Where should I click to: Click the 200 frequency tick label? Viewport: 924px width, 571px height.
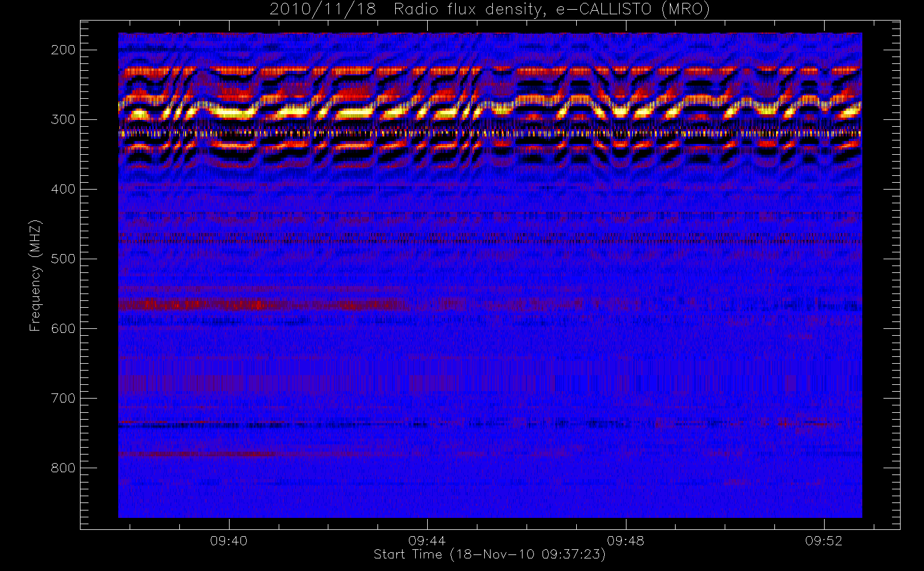tap(63, 50)
